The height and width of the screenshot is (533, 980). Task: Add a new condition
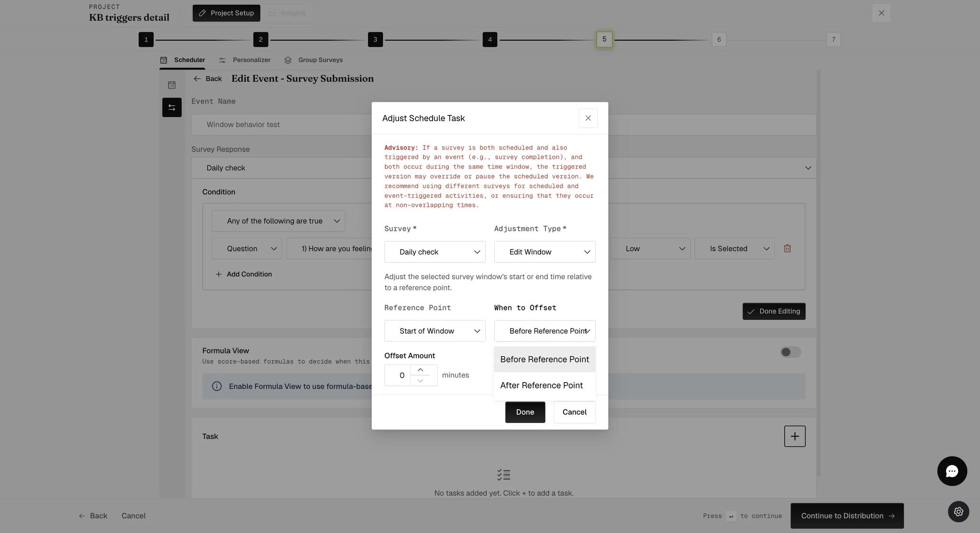pos(244,274)
